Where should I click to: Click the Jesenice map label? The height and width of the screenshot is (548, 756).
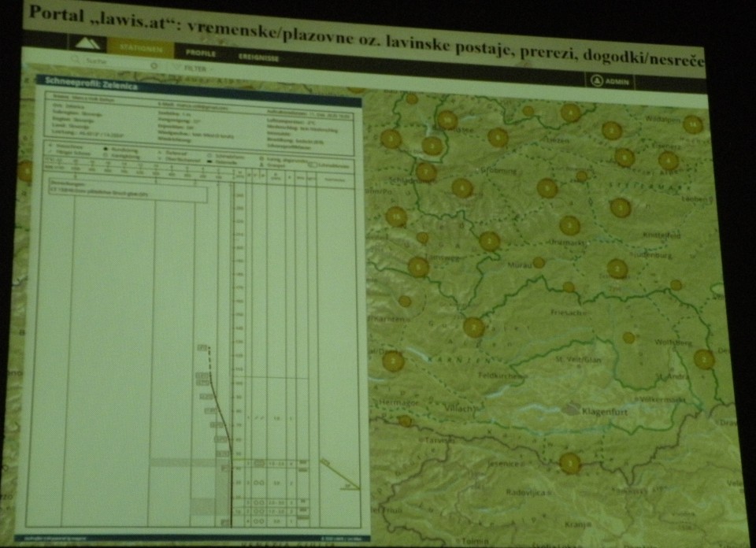[503, 464]
